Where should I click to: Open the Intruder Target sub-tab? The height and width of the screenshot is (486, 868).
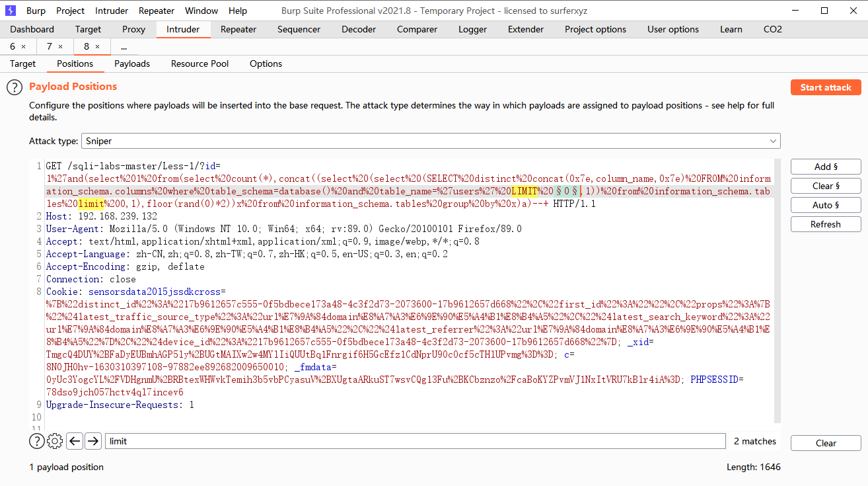tap(22, 63)
